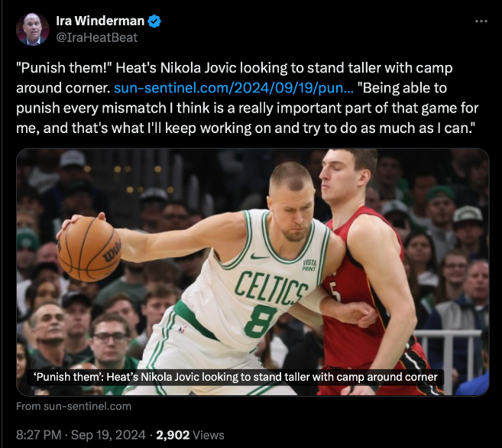Click the blue verified badge

coord(154,21)
